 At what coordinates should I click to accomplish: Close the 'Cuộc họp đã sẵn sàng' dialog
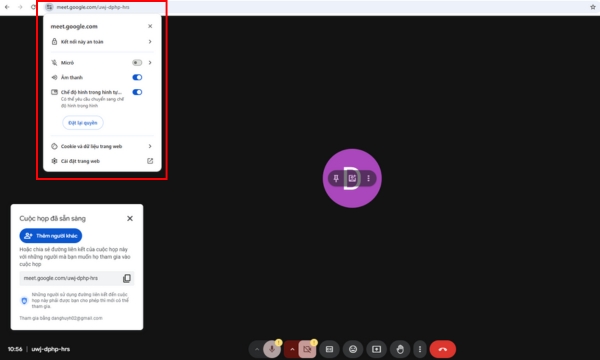coord(130,218)
